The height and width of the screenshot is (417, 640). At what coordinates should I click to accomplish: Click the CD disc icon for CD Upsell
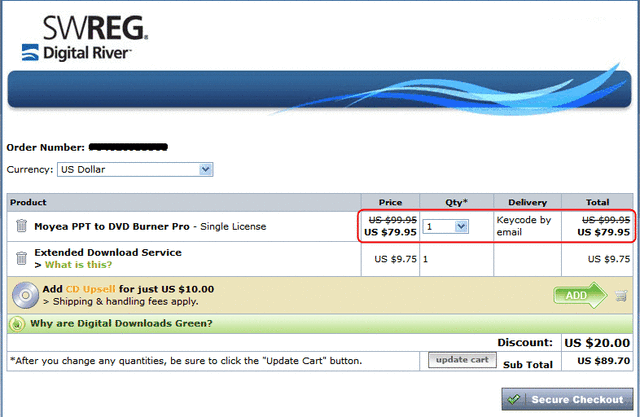point(25,295)
